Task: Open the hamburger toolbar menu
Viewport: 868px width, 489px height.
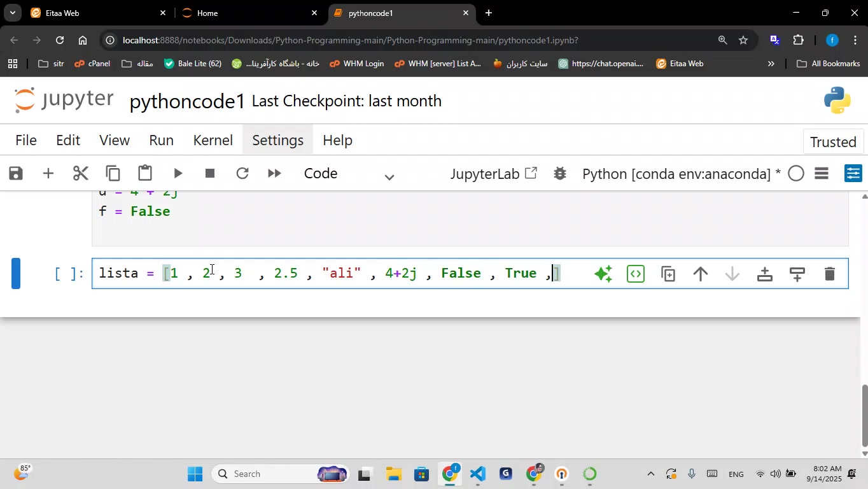Action: [x=822, y=173]
